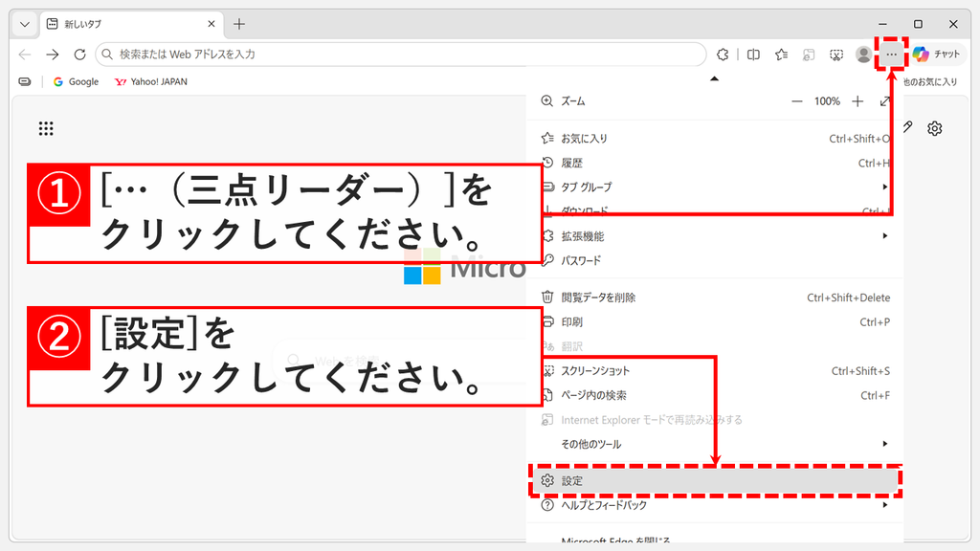Open the profile avatar icon

point(864,55)
